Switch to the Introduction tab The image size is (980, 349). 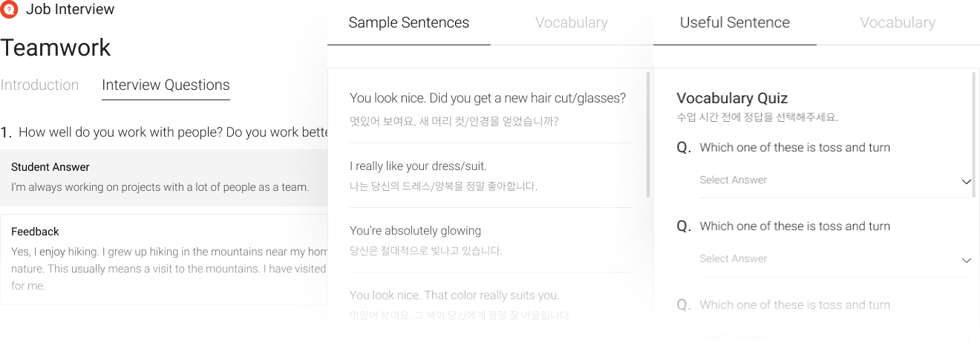coord(40,85)
